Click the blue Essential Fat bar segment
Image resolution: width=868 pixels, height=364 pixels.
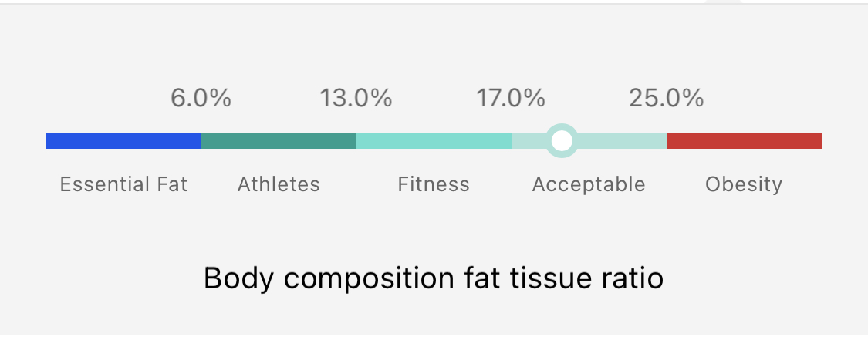click(x=123, y=140)
